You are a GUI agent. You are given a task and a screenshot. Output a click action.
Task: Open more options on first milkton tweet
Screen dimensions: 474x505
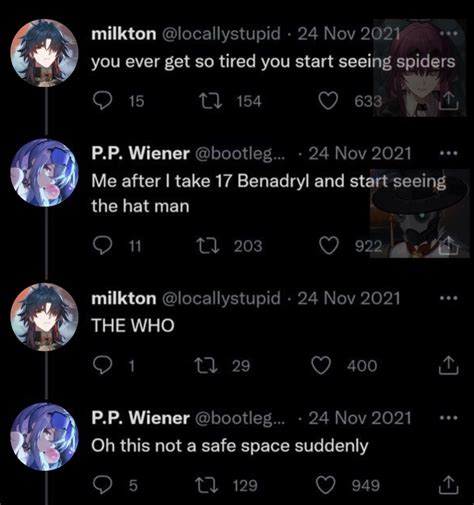[449, 34]
